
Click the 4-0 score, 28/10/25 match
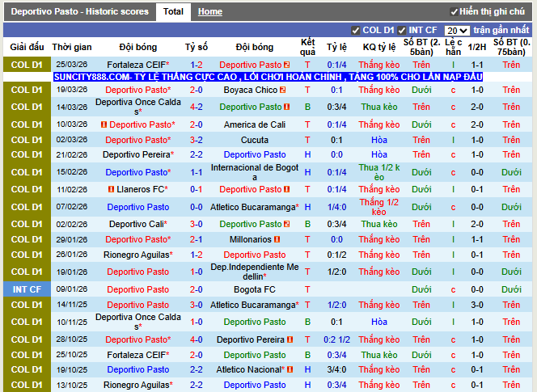[197, 339]
